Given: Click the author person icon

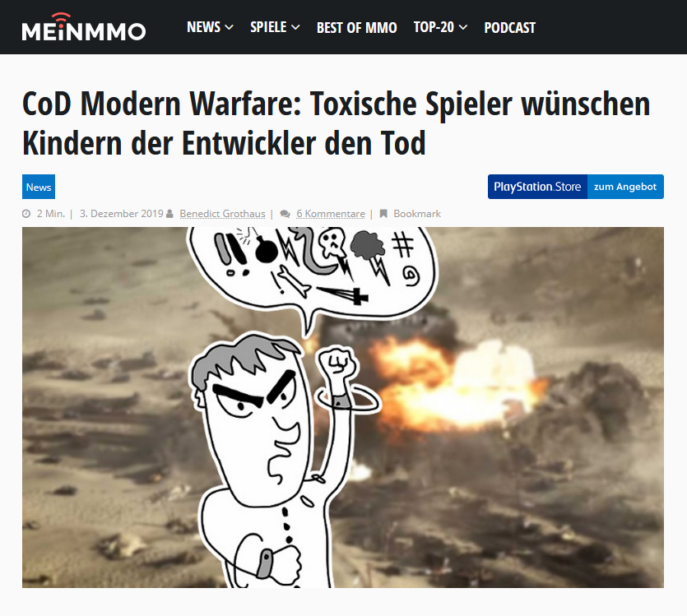Looking at the screenshot, I should [x=170, y=214].
